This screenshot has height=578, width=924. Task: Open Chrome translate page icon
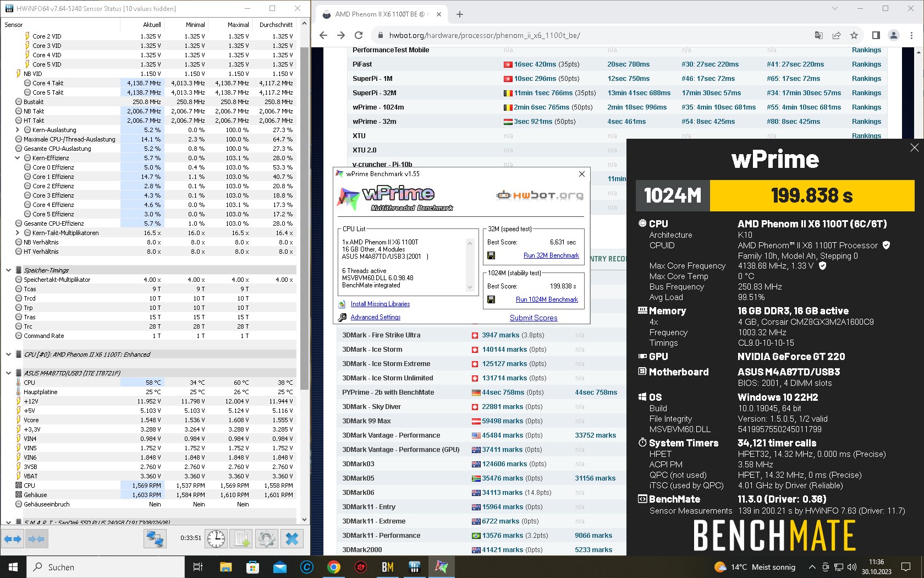[819, 35]
